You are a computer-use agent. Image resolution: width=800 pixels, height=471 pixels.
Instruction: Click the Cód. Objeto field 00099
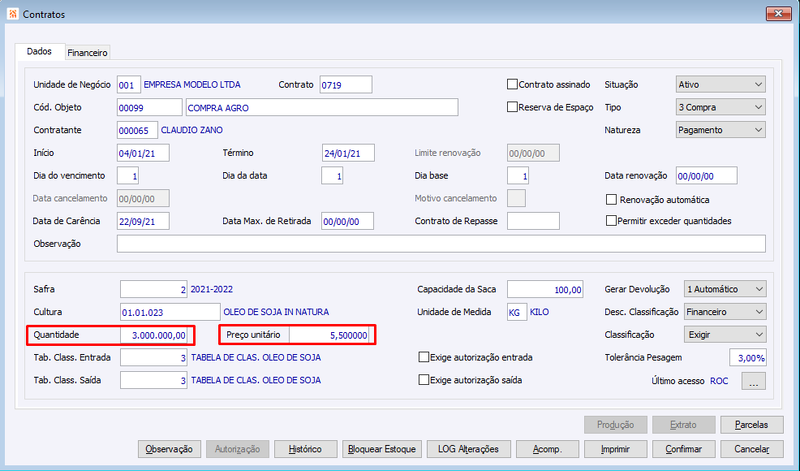[149, 108]
